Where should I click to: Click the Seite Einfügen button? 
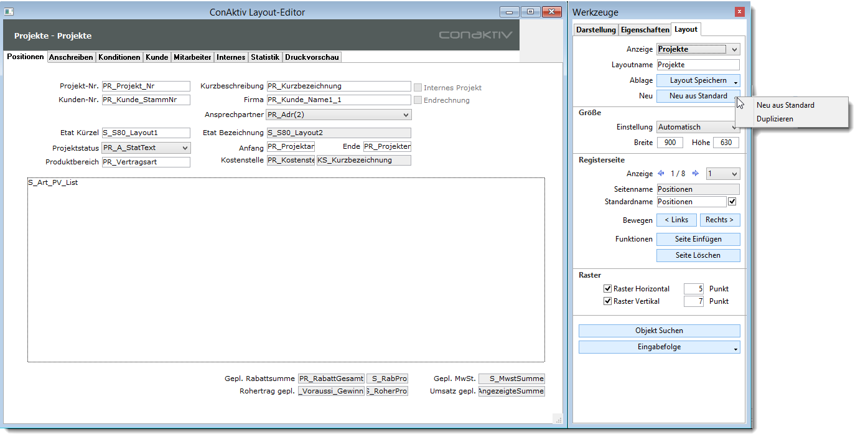(698, 239)
